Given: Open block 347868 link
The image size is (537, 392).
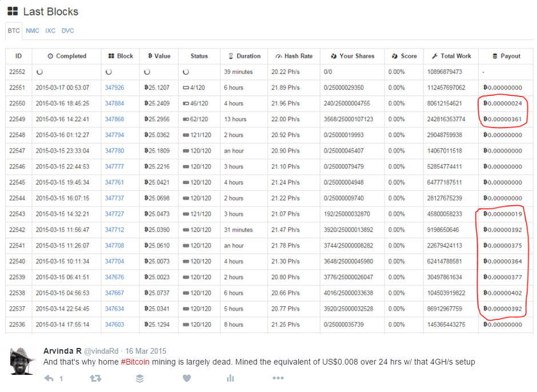Looking at the screenshot, I should point(114,119).
